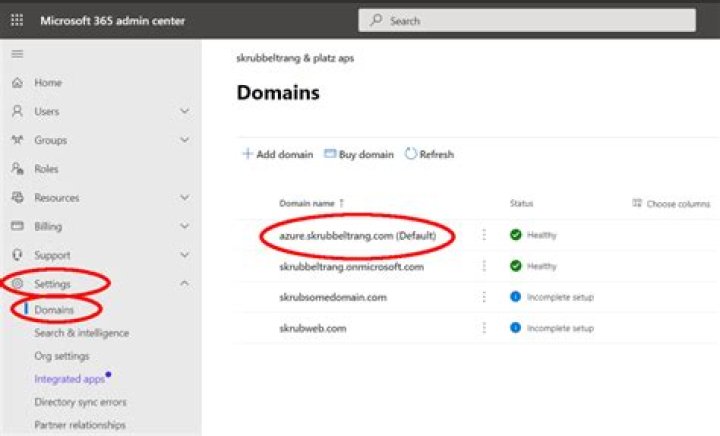Open Partner relationships
720x436 pixels.
tap(80, 425)
